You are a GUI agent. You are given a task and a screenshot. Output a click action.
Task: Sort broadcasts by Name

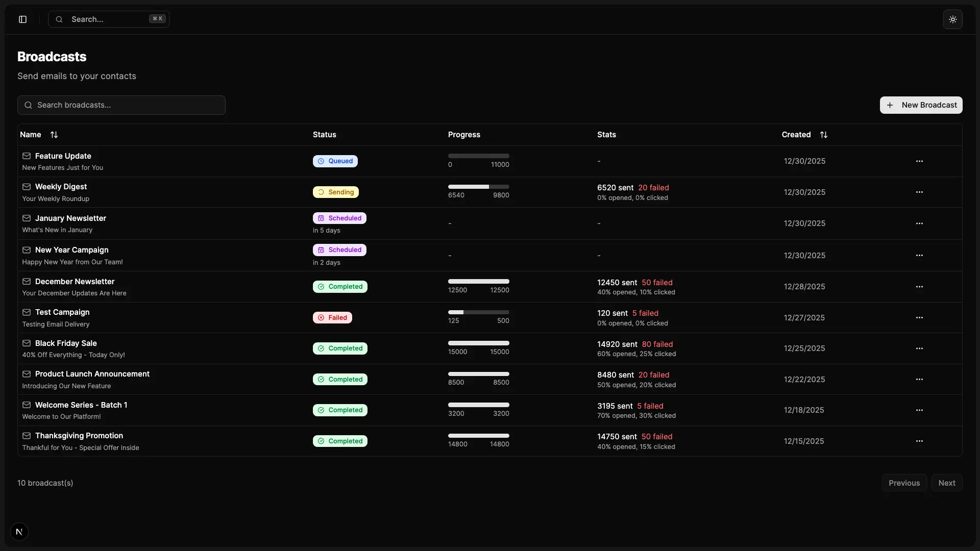coord(54,134)
